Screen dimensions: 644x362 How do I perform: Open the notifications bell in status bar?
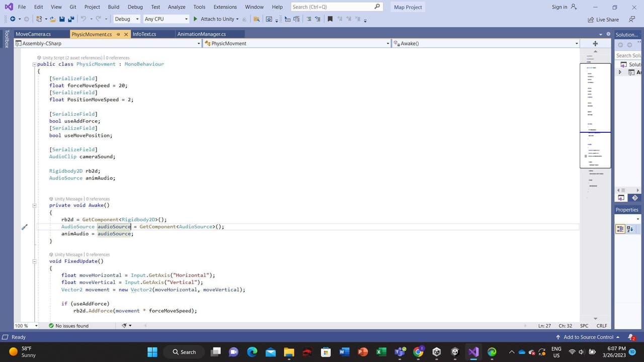(x=632, y=337)
